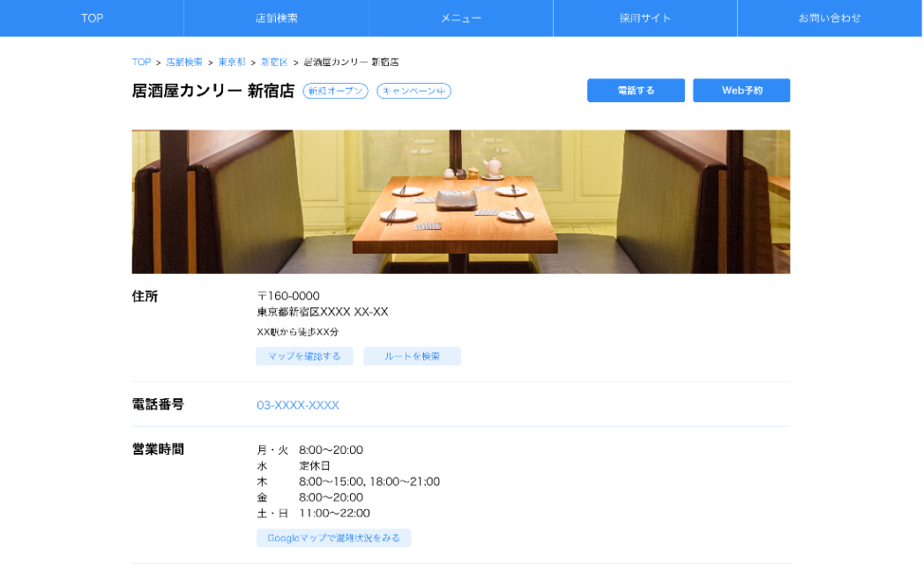The image size is (924, 578).
Task: Go to the 採用サイト navigation item
Action: [x=645, y=19]
